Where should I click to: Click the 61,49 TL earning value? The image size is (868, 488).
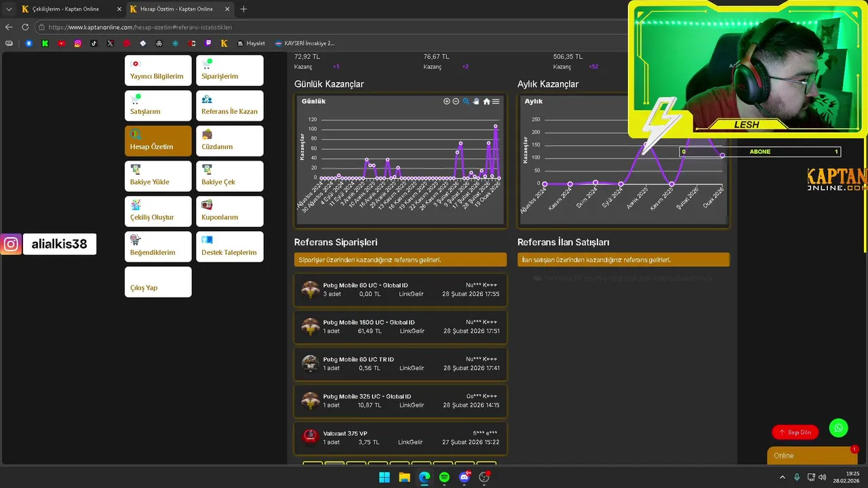coord(370,331)
